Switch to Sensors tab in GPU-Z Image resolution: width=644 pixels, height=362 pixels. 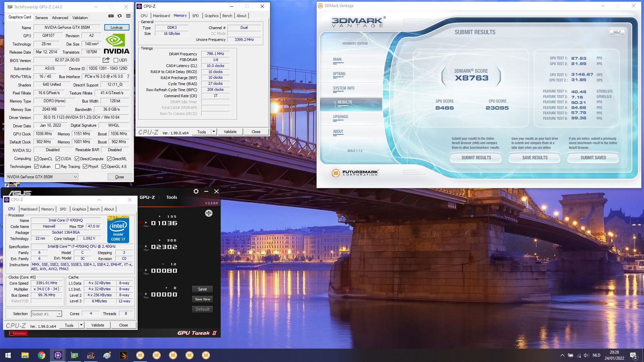click(41, 17)
